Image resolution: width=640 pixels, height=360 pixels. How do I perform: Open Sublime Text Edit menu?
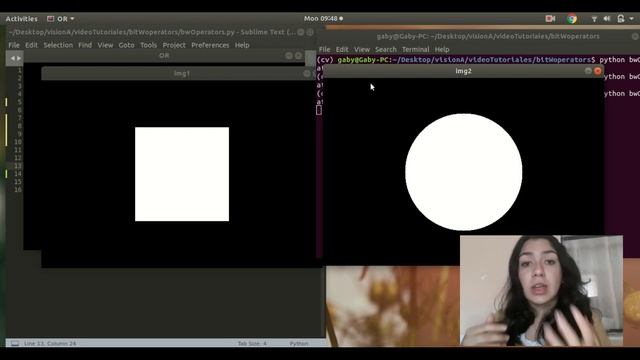(x=31, y=45)
